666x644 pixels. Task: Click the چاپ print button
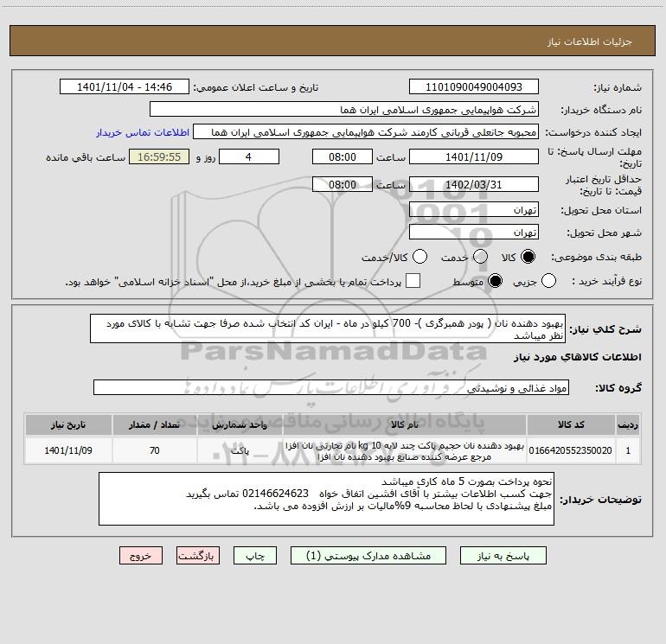coord(255,556)
